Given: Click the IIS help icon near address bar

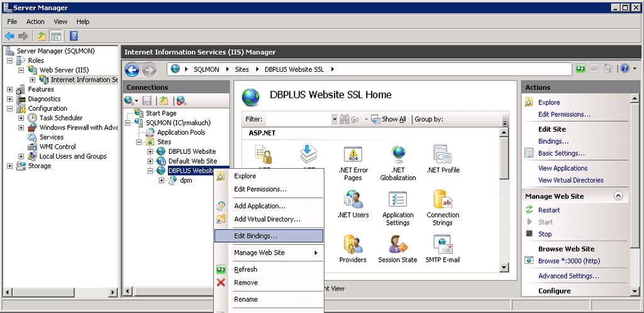Looking at the screenshot, I should tap(625, 69).
